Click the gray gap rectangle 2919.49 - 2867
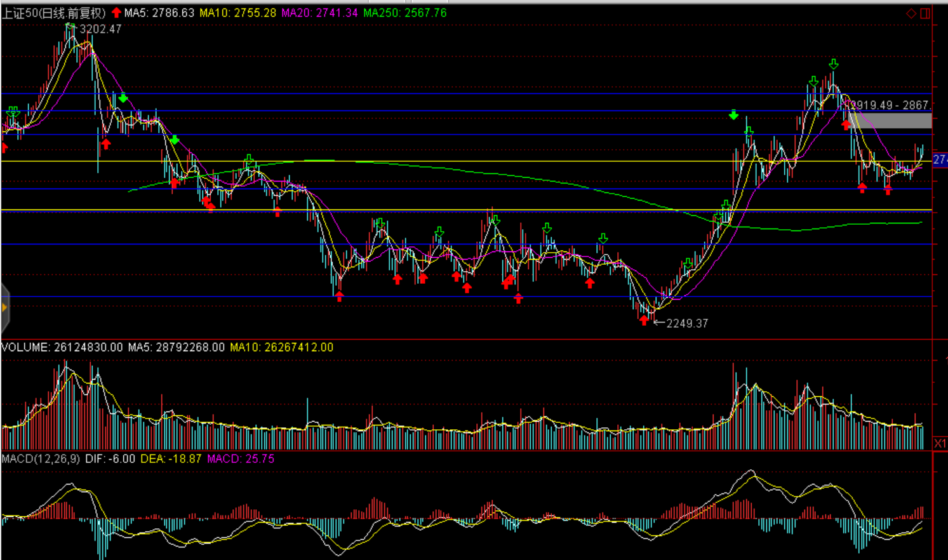The image size is (948, 560). click(x=890, y=121)
